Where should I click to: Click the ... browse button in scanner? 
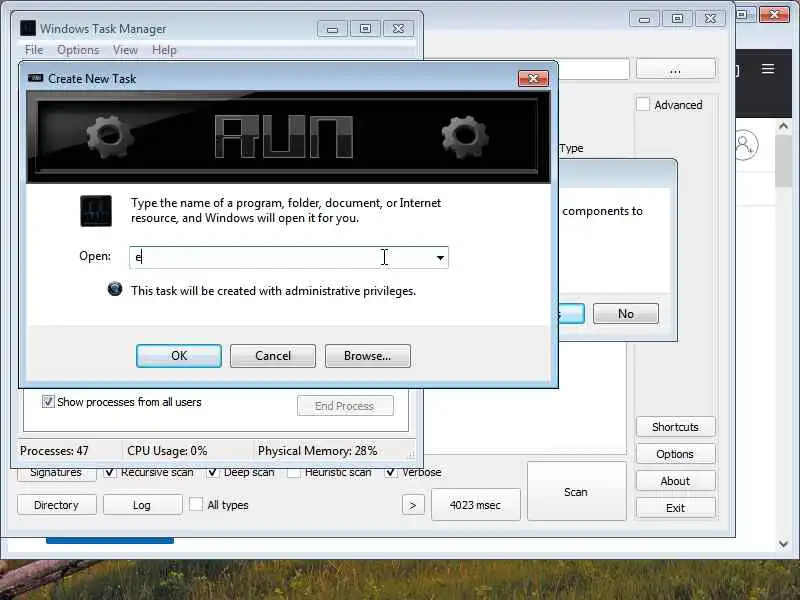pos(676,69)
